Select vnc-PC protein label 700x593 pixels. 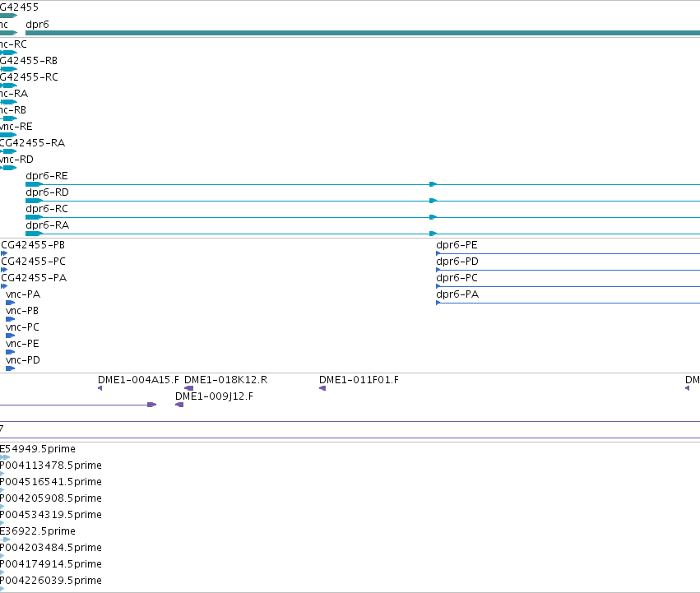coord(22,328)
